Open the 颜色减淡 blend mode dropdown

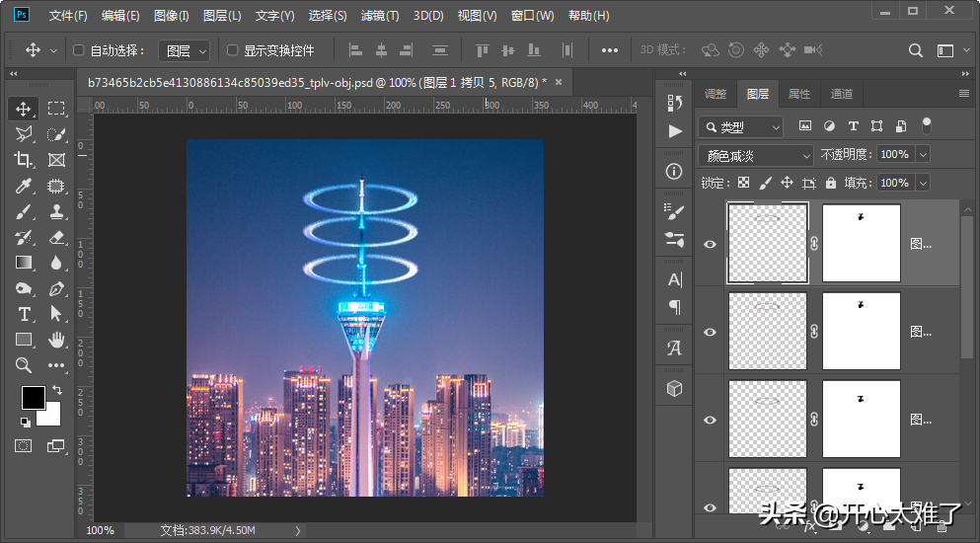point(756,155)
